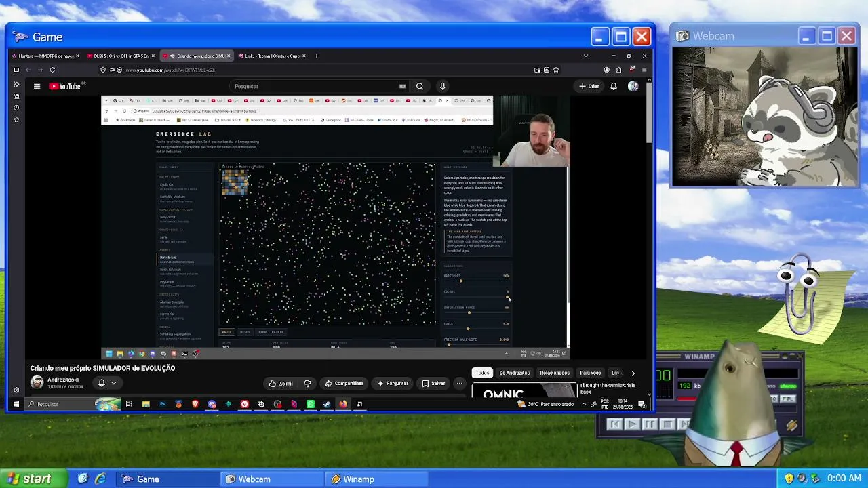
Task: Click the Winamp play button
Action: (631, 424)
